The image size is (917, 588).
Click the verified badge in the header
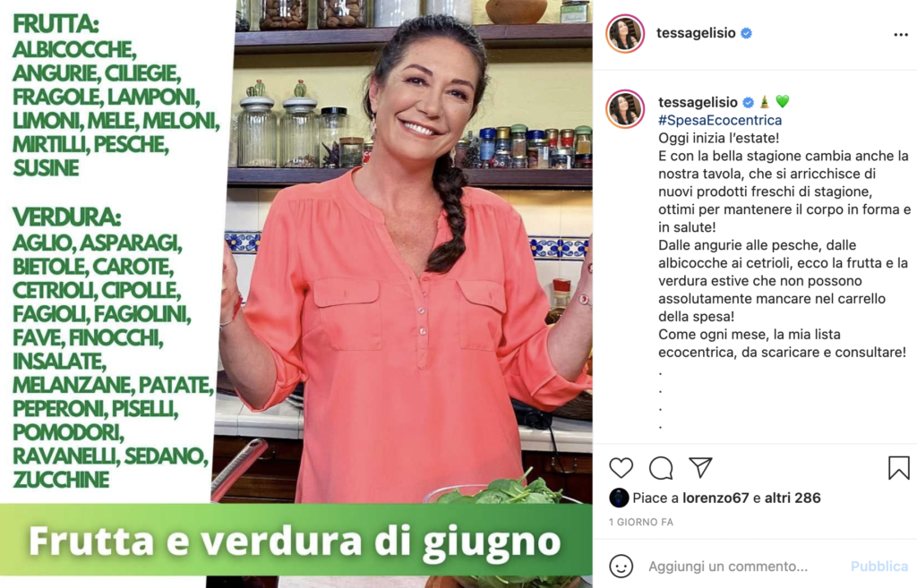pos(746,33)
